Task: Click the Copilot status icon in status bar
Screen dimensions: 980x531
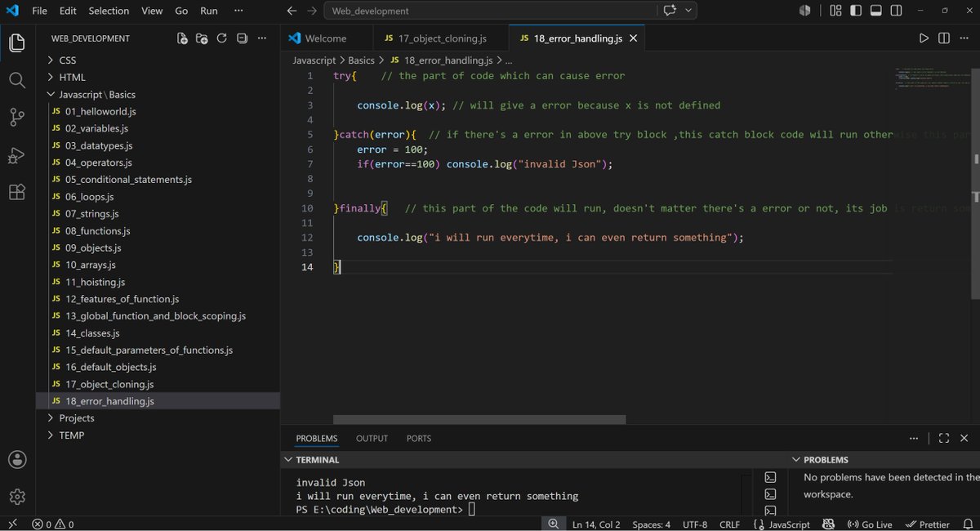Action: 829,524
